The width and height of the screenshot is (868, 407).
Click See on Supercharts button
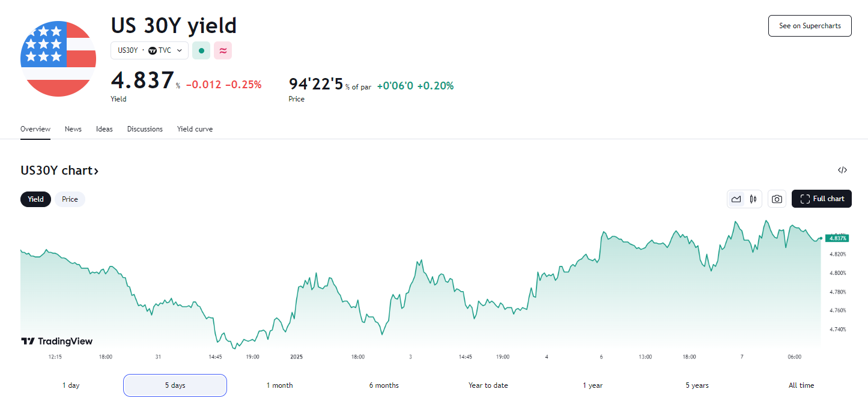(x=810, y=26)
